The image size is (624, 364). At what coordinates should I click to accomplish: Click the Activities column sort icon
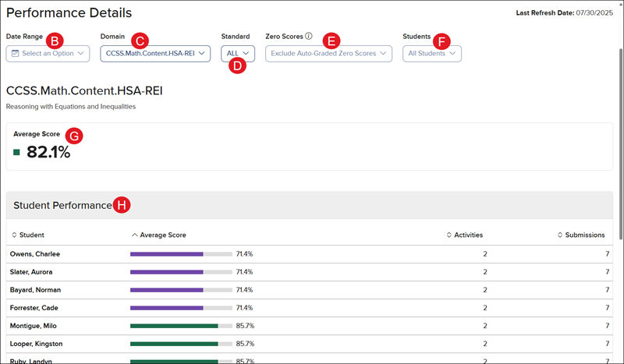click(x=449, y=235)
